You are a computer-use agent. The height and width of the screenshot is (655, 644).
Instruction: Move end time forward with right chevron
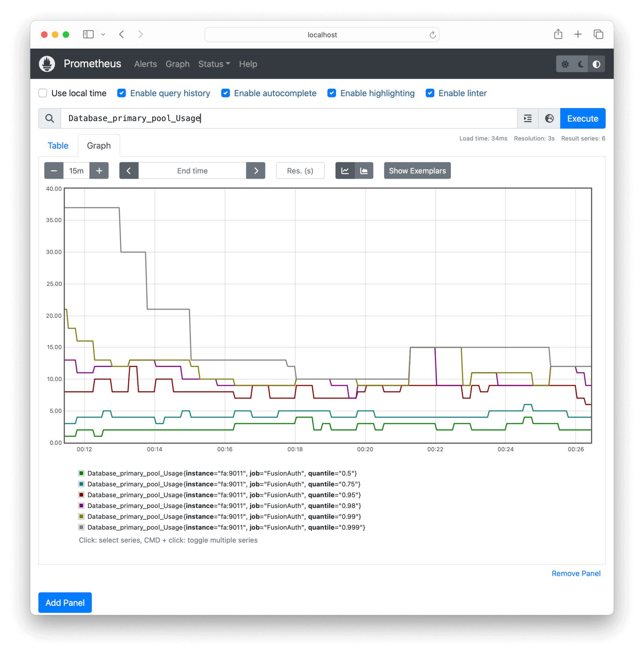click(256, 171)
